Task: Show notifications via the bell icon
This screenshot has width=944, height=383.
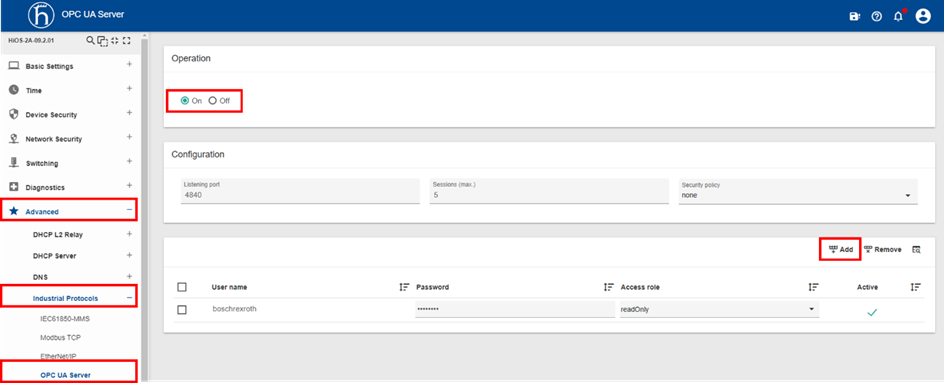Action: (x=899, y=16)
